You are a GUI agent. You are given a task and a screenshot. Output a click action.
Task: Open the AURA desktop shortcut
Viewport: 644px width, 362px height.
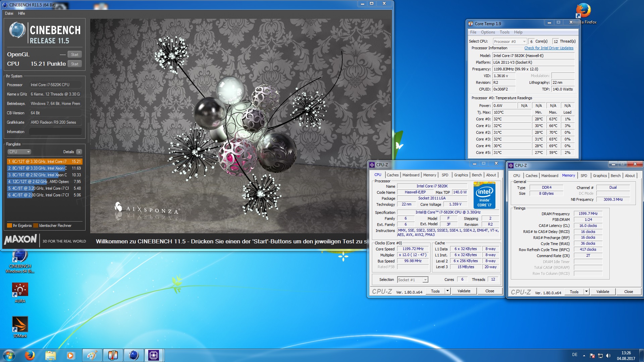point(20,293)
